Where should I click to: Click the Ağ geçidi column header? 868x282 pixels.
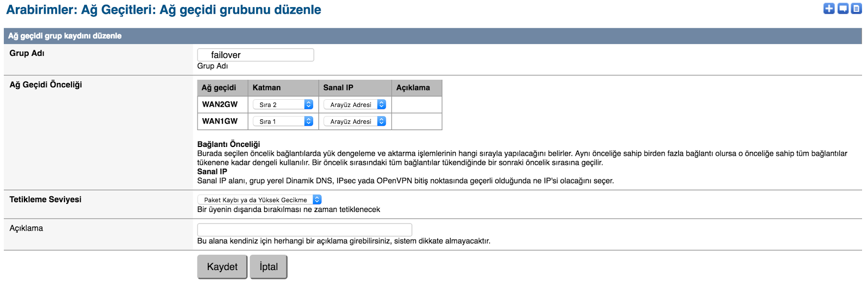(x=219, y=87)
